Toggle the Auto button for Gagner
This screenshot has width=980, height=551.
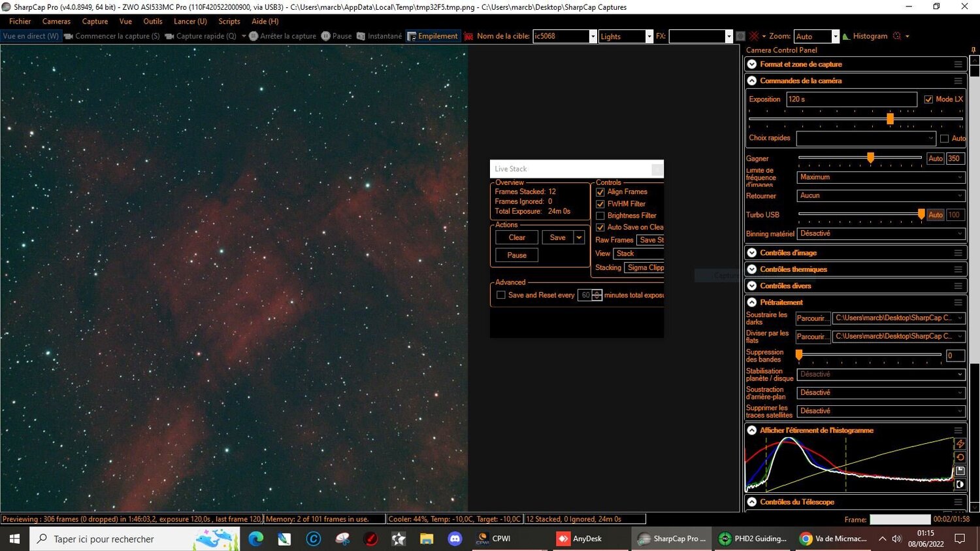[936, 159]
